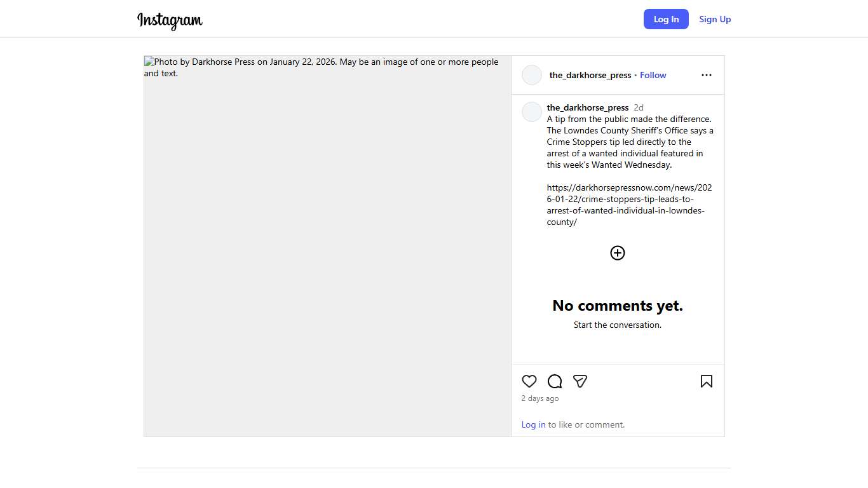Click the darkhorsepressnow.com article URL text
868x488 pixels.
(628, 205)
